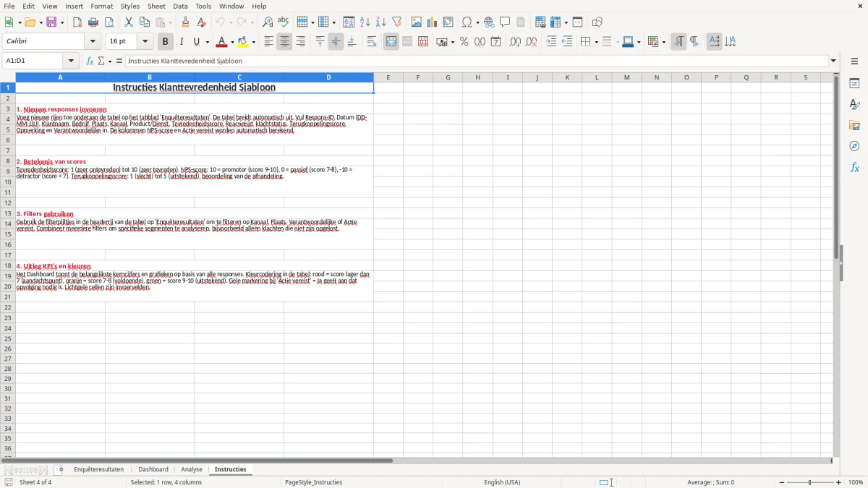Click the English (USA) language status
The width and height of the screenshot is (868, 488).
pyautogui.click(x=502, y=482)
